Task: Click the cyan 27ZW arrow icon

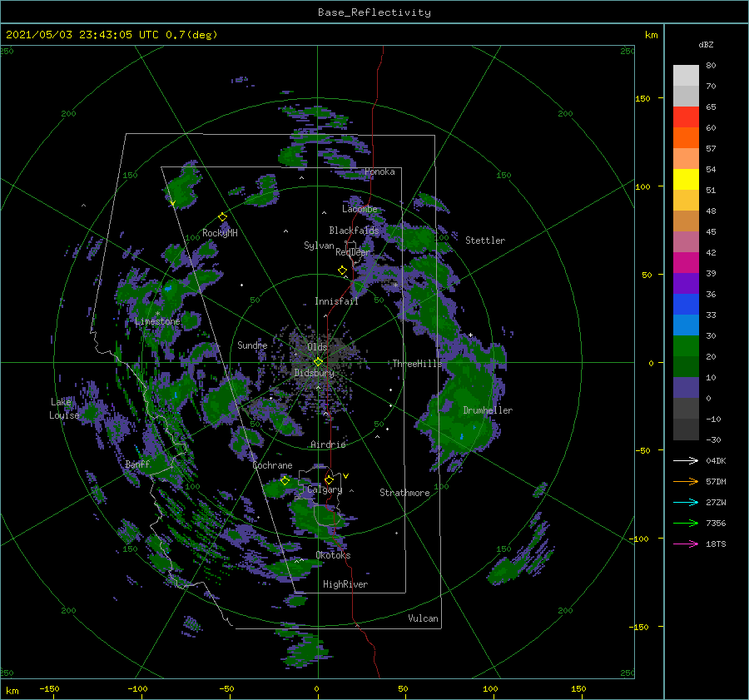Action: 686,502
